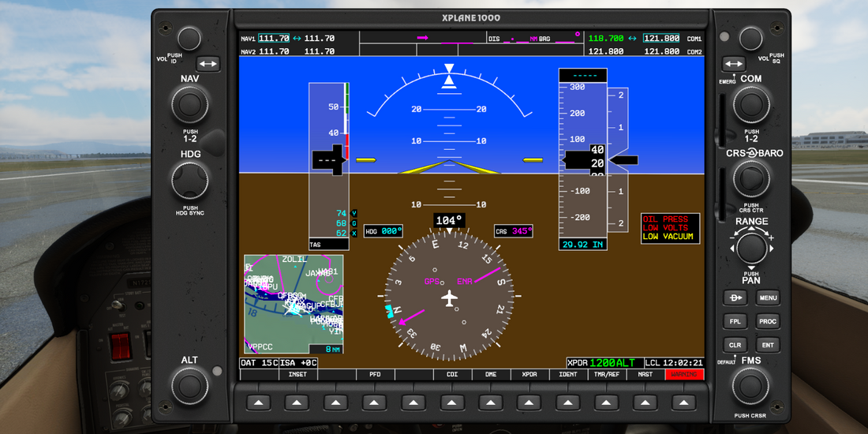Click the arrow softkey beneath INSET
868x434 pixels.
pyautogui.click(x=297, y=402)
